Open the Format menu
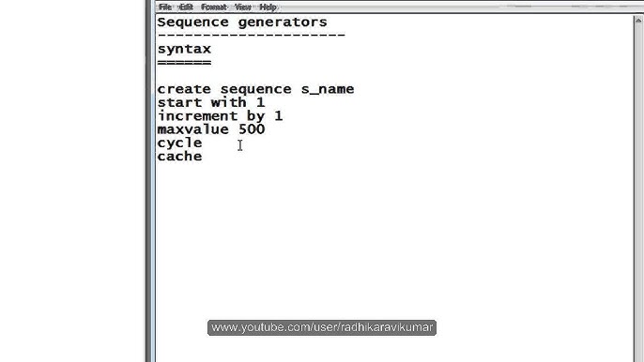644x362 pixels. (x=214, y=7)
